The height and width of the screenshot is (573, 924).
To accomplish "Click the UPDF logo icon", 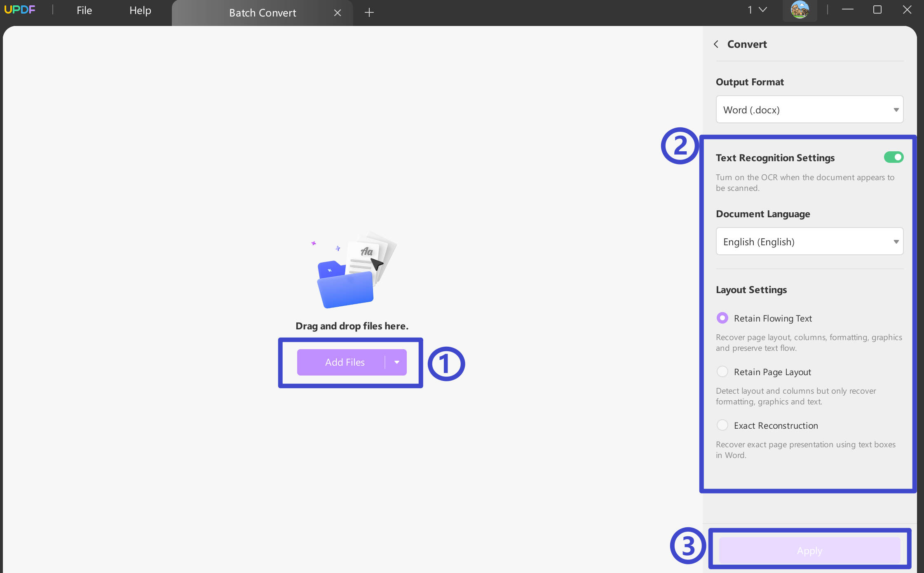I will click(19, 10).
